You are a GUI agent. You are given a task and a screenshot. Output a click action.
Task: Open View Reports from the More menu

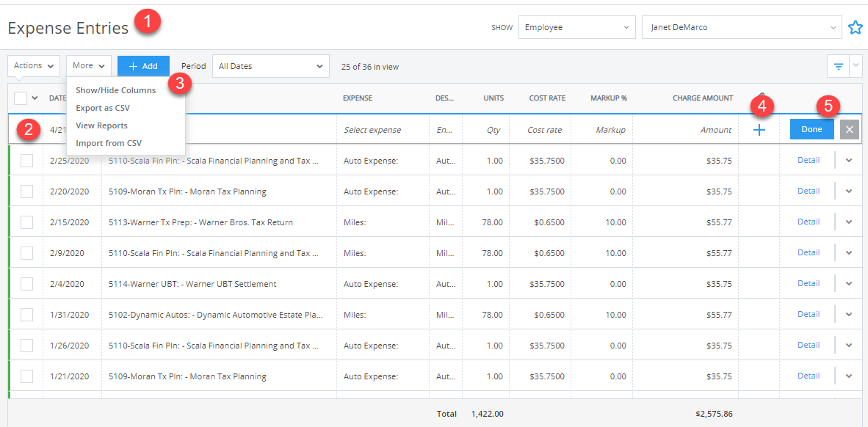[102, 125]
